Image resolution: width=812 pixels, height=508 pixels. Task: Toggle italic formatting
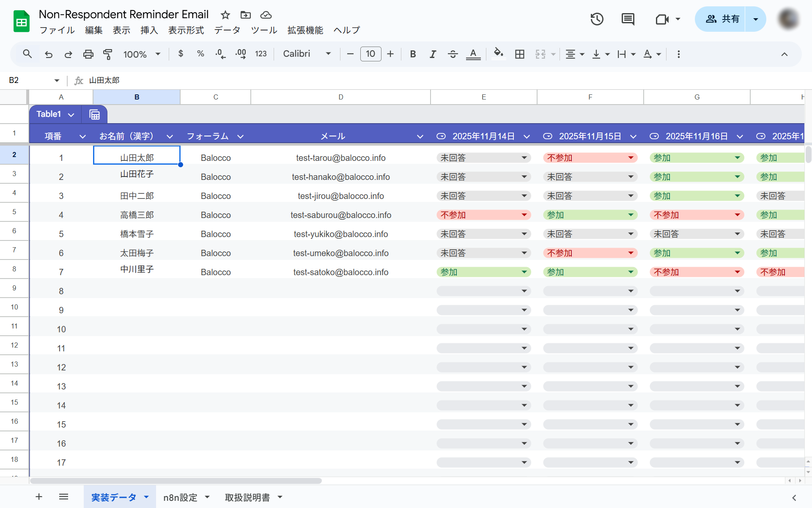pos(433,54)
